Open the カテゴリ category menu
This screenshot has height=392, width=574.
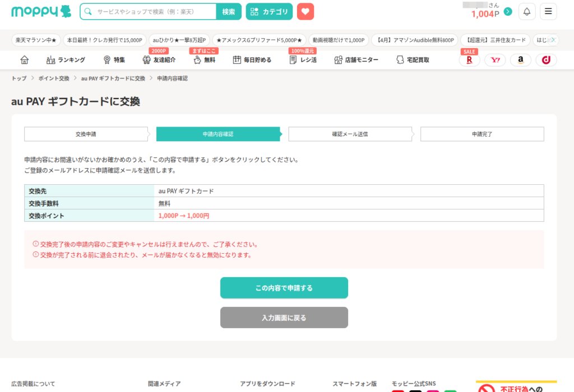pyautogui.click(x=269, y=12)
